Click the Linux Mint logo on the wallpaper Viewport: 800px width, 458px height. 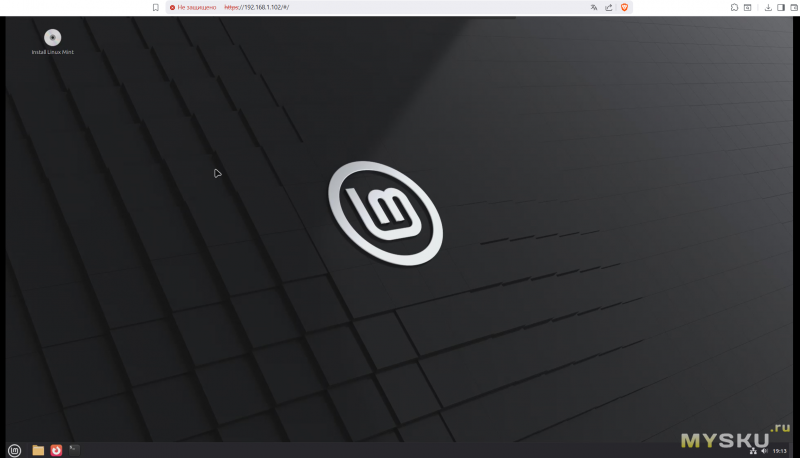[385, 212]
